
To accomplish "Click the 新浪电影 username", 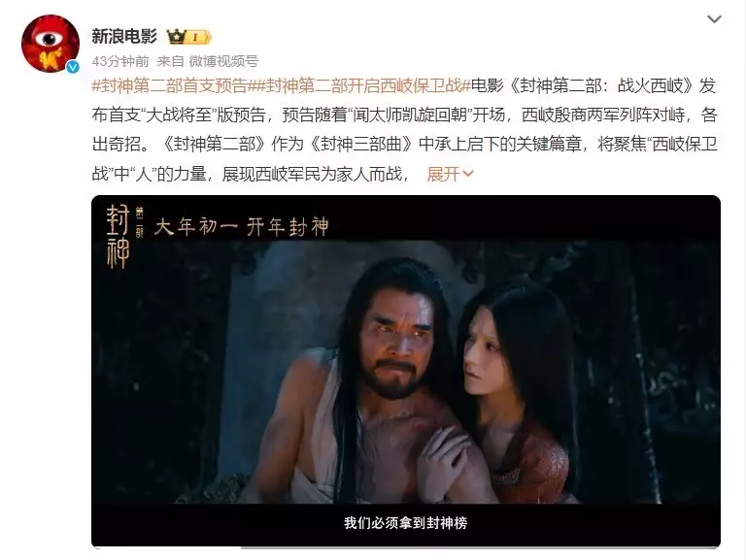I will [124, 36].
